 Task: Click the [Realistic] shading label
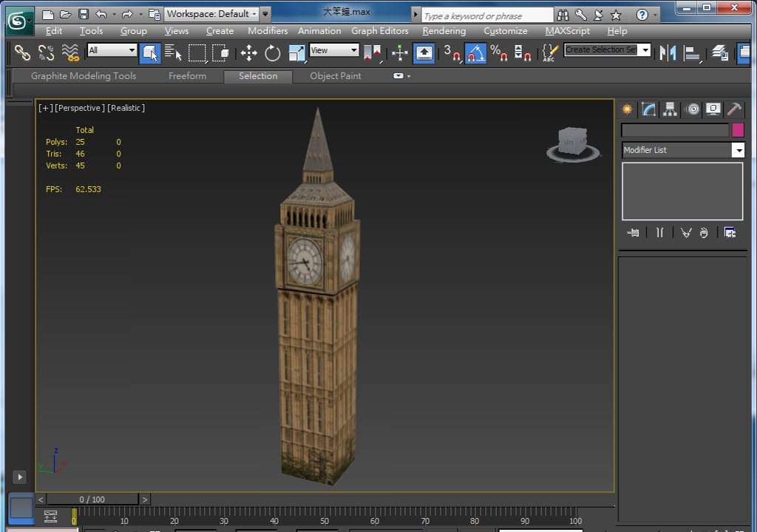click(126, 108)
